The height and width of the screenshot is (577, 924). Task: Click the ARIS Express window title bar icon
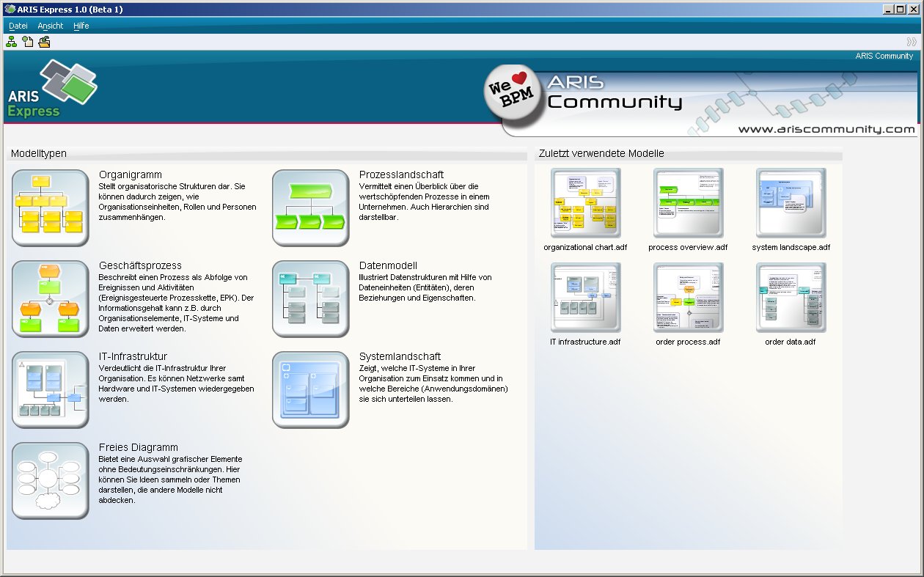[9, 9]
